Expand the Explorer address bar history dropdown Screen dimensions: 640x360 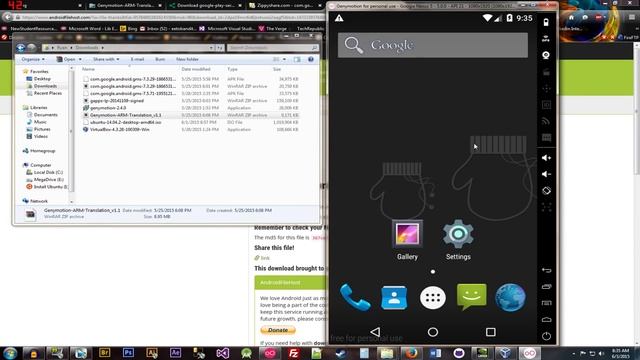pyautogui.click(x=211, y=48)
